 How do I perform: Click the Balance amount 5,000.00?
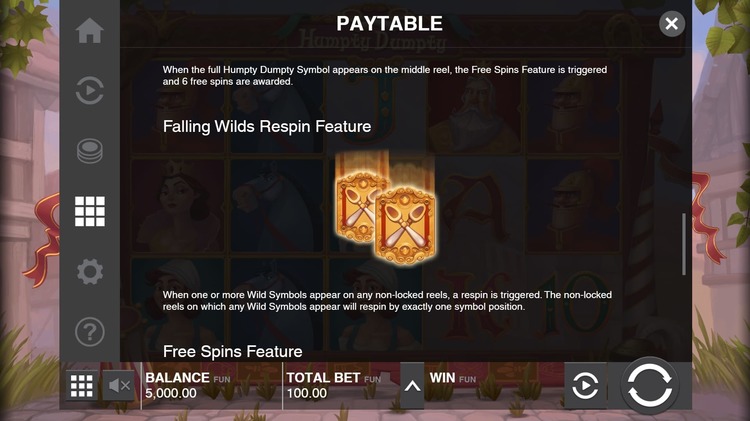[171, 393]
